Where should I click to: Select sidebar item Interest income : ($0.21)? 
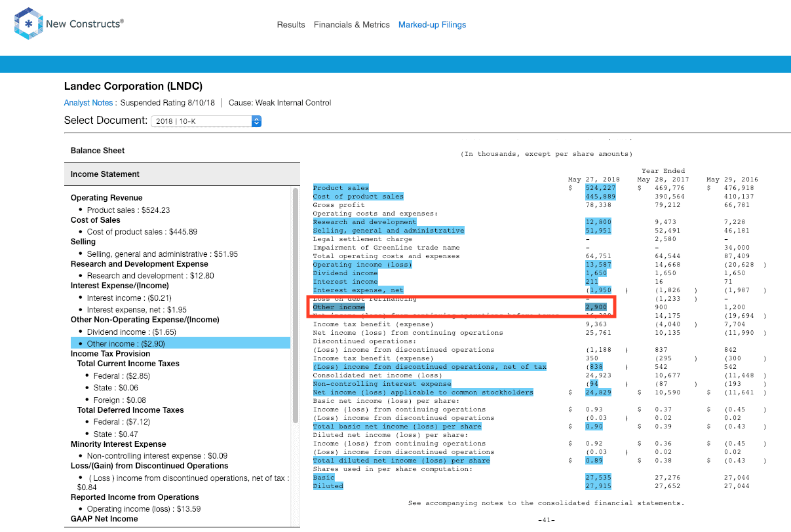128,298
